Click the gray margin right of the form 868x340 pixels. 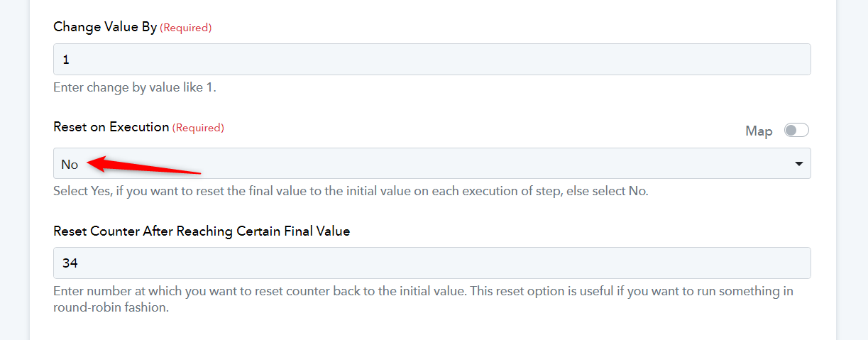point(852,170)
